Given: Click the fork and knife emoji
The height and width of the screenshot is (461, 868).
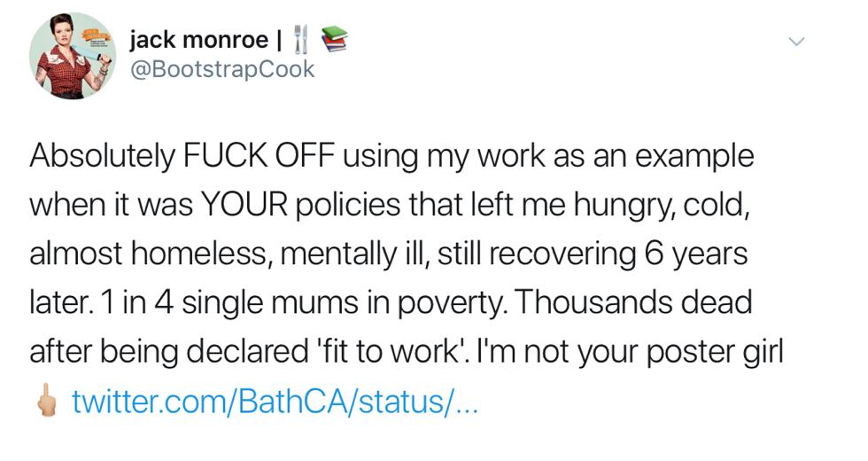Looking at the screenshot, I should (304, 40).
